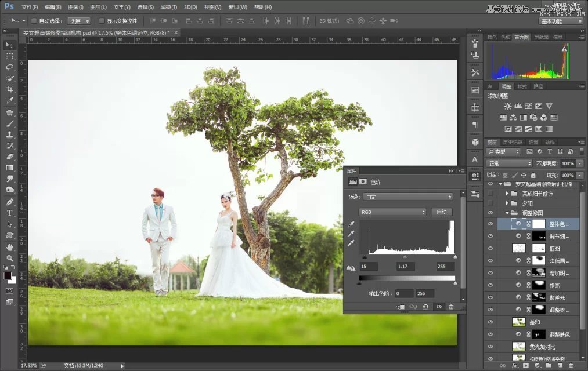Click the output levels 255 field
Screen dimensions: 588x371
pos(424,293)
